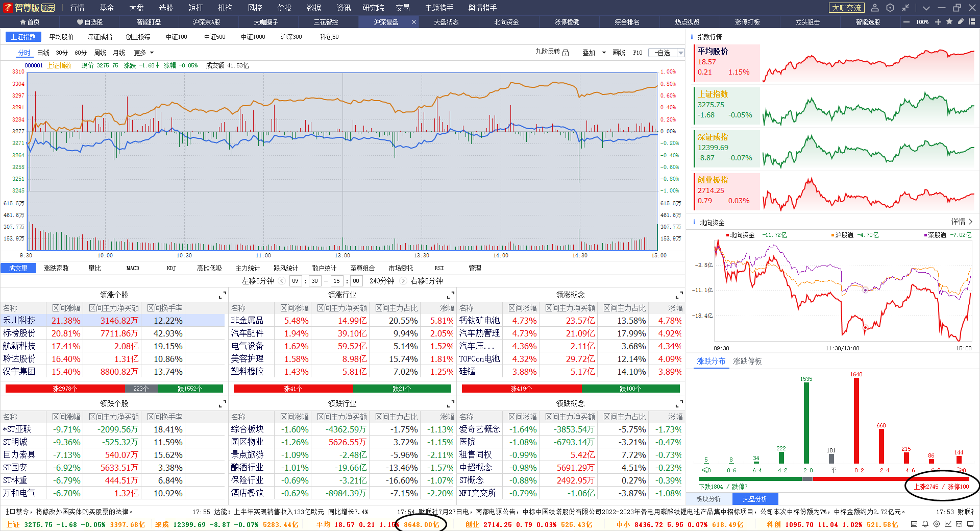The height and width of the screenshot is (531, 980).
Task: Switch to the 涨停板 tab
Action: point(747,22)
